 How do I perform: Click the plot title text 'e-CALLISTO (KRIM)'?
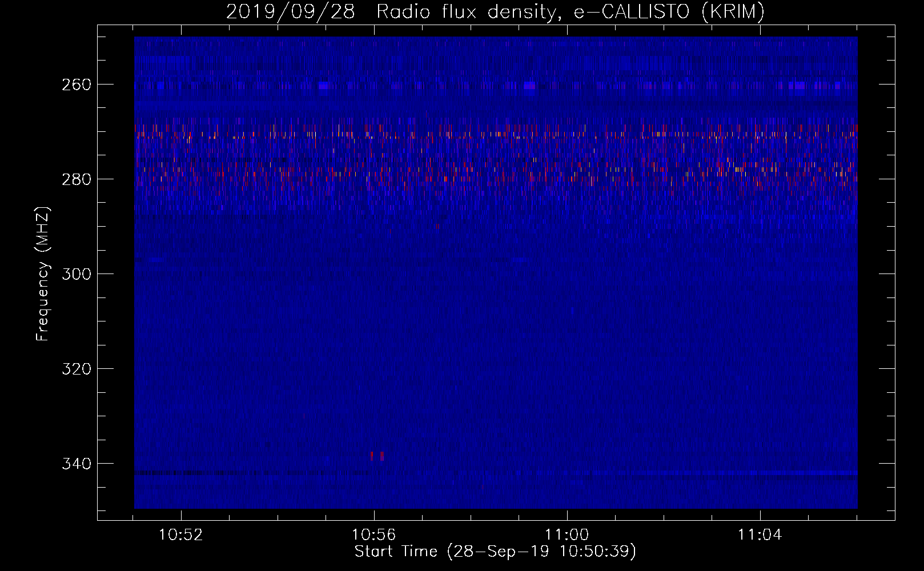click(x=669, y=11)
